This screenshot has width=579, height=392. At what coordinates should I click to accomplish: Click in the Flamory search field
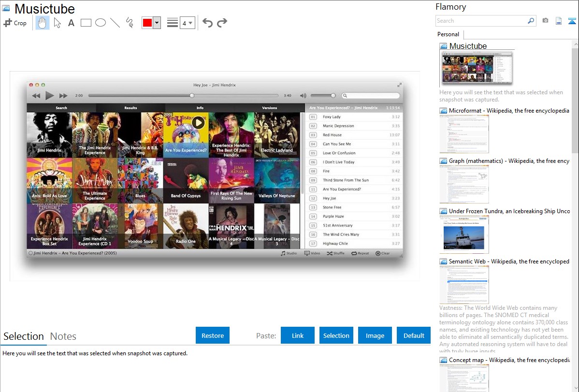pos(481,21)
